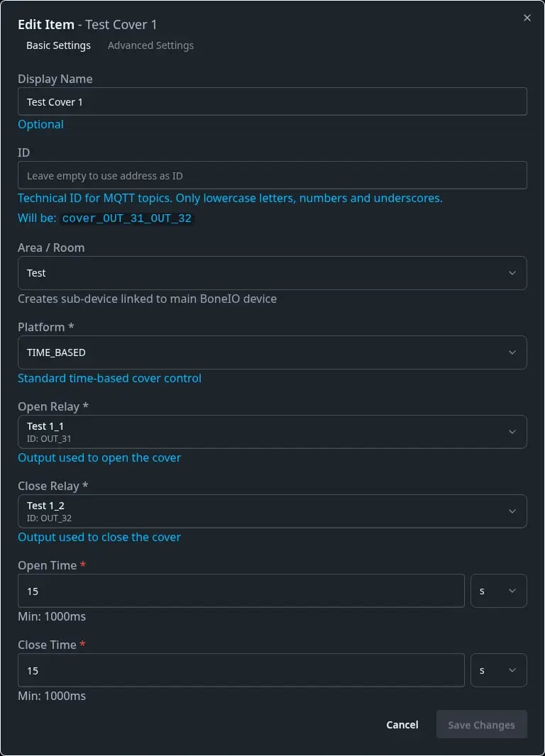
Task: Click the Cancel button
Action: (402, 724)
